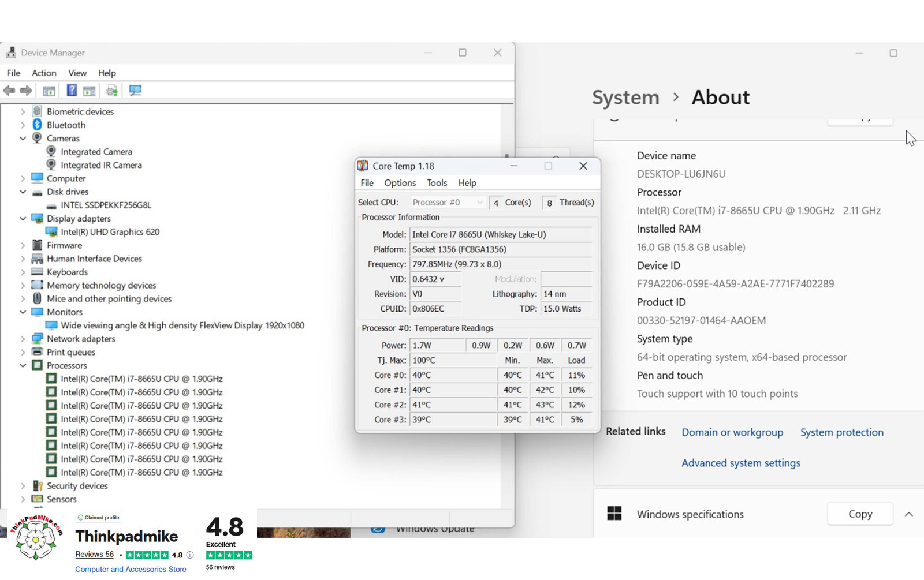Collapse the Cameras node
Screen dimensions: 924x580
(23, 139)
